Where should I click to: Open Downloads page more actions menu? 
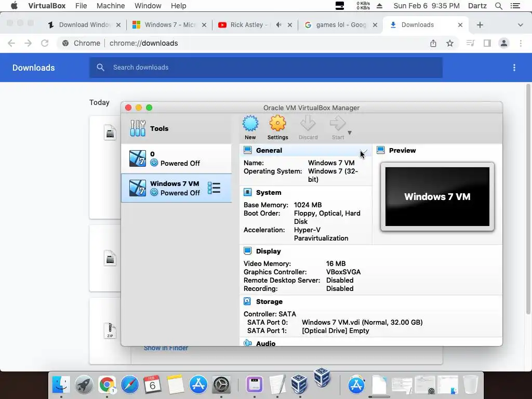(514, 68)
